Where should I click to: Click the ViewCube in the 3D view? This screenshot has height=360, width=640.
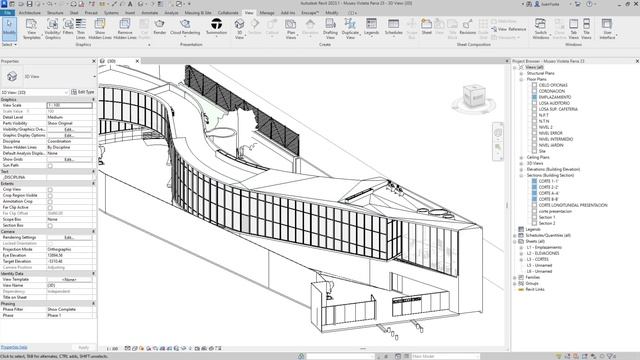click(473, 96)
